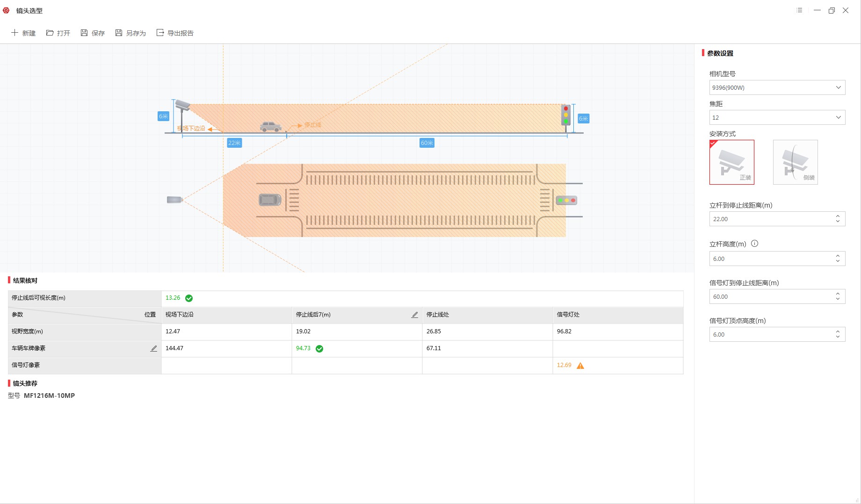Click the 视野宽度 value 19.02
Screen dimensions: 861x504
303,331
